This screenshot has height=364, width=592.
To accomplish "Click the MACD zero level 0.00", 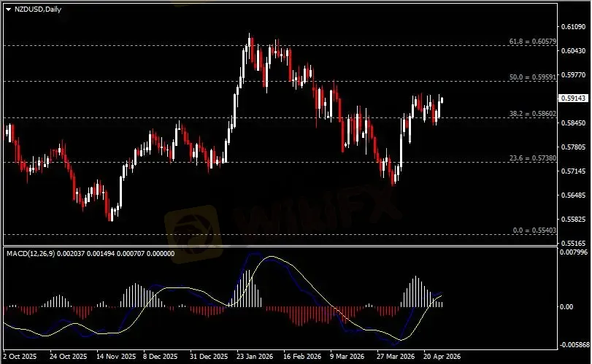I will [566, 307].
